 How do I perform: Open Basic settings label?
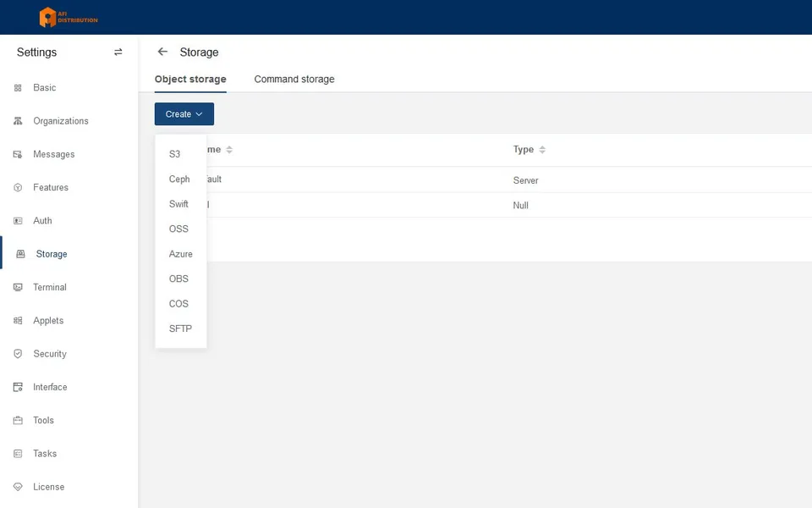pyautogui.click(x=45, y=87)
